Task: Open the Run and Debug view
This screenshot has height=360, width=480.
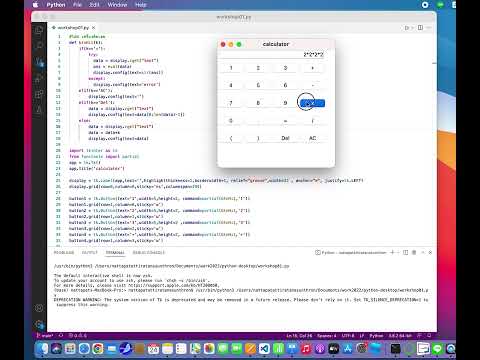Action: (x=39, y=78)
